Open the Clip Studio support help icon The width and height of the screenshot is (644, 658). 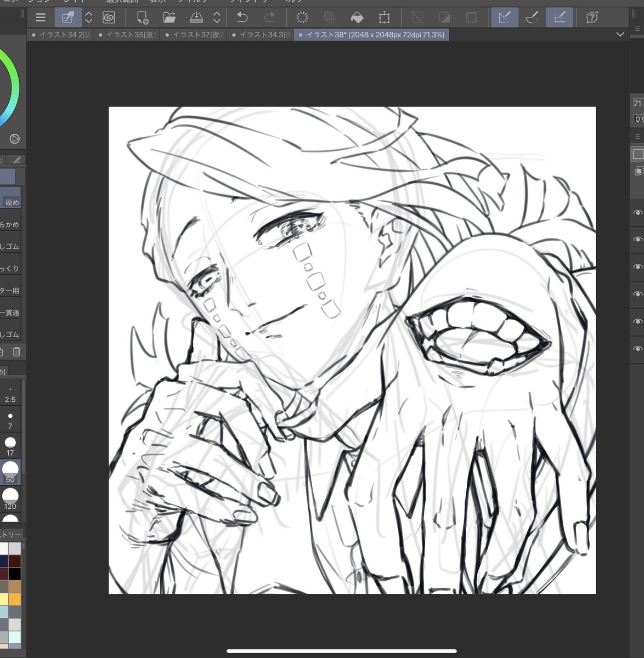tap(592, 18)
